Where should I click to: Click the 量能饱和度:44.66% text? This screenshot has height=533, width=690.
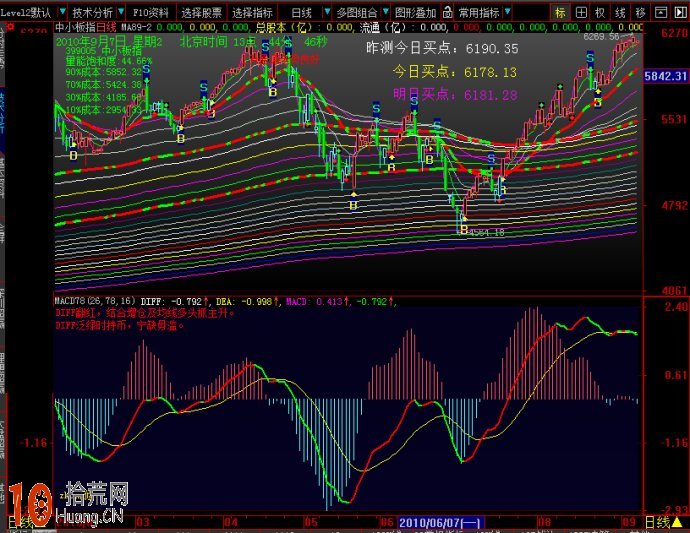(109, 61)
